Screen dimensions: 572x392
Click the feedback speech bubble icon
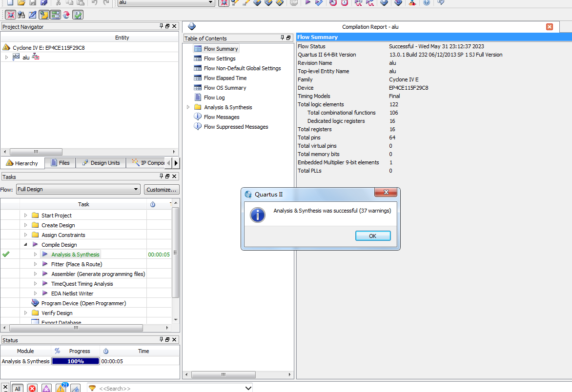pos(441,2)
